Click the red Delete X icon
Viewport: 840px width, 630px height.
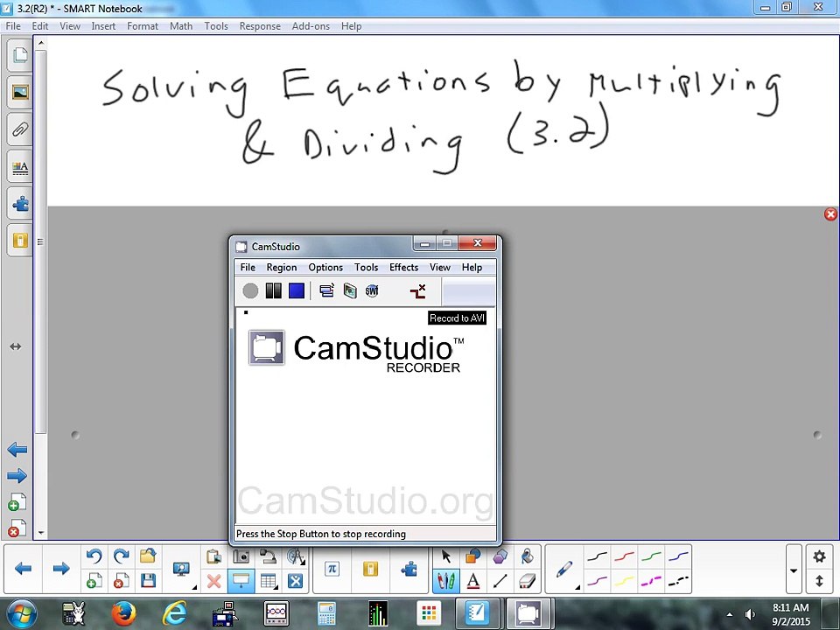213,581
